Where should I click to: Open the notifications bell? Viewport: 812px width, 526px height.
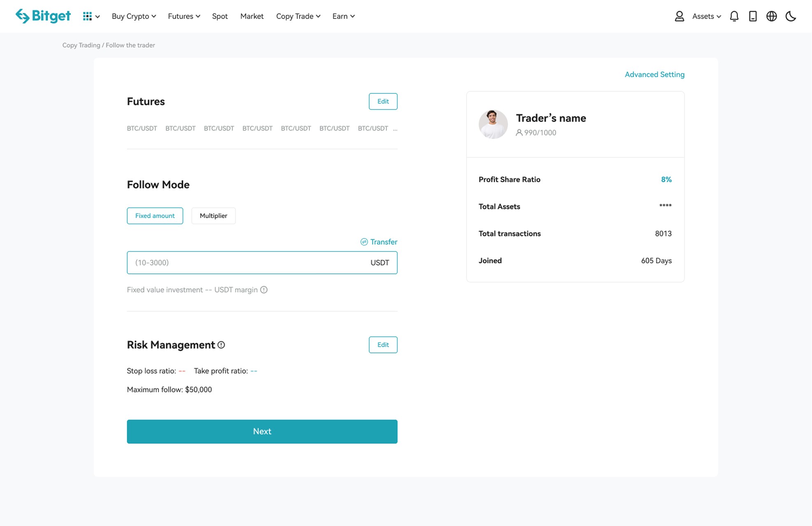click(734, 16)
